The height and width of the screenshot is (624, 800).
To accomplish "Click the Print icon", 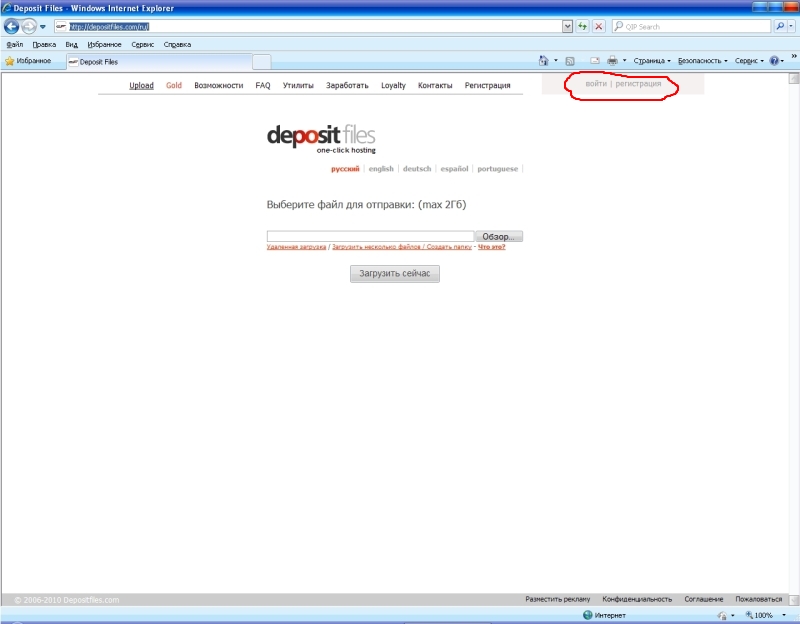I will 612,61.
